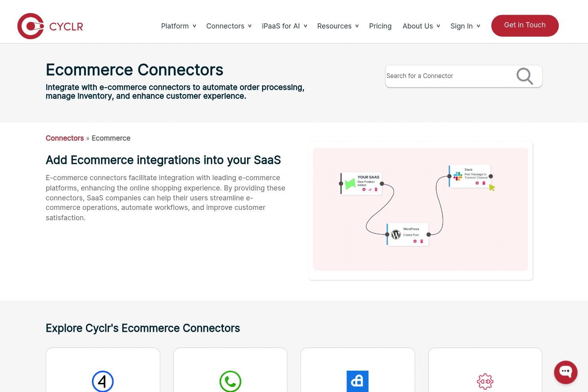Image resolution: width=588 pixels, height=392 pixels.
Task: Click the workflow diagram image
Action: coord(421,211)
